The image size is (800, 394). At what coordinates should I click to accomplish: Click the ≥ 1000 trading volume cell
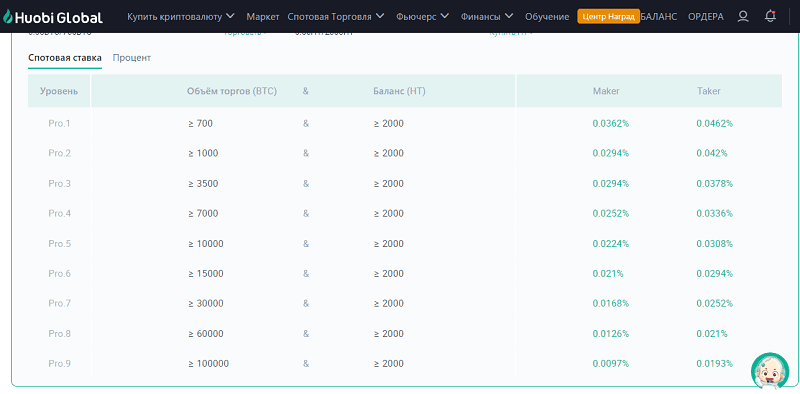(203, 153)
